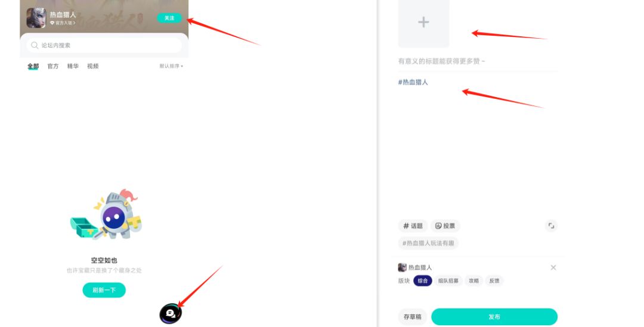
Task: Select suggested topic #热血猎人玩法有趣
Action: 428,243
